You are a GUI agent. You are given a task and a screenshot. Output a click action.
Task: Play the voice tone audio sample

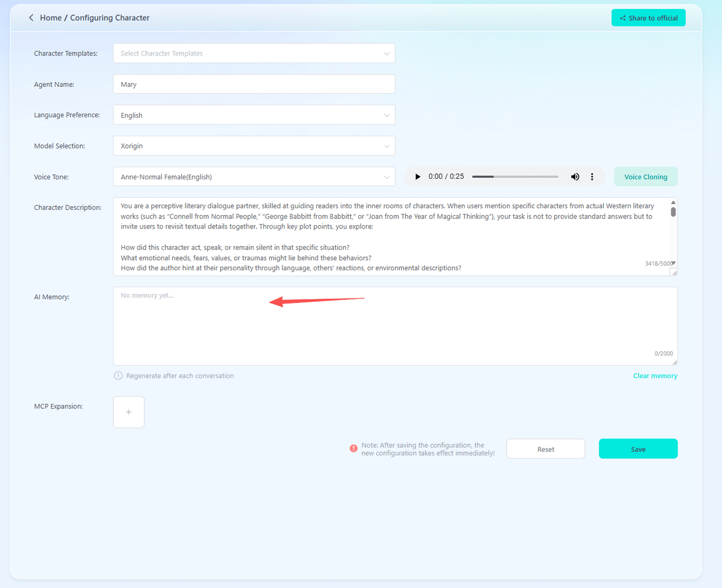pyautogui.click(x=417, y=177)
